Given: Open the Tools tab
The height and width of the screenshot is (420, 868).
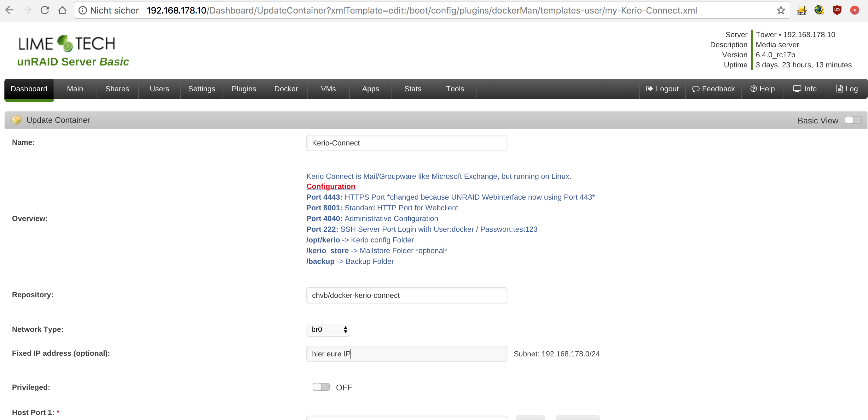Looking at the screenshot, I should tap(455, 89).
